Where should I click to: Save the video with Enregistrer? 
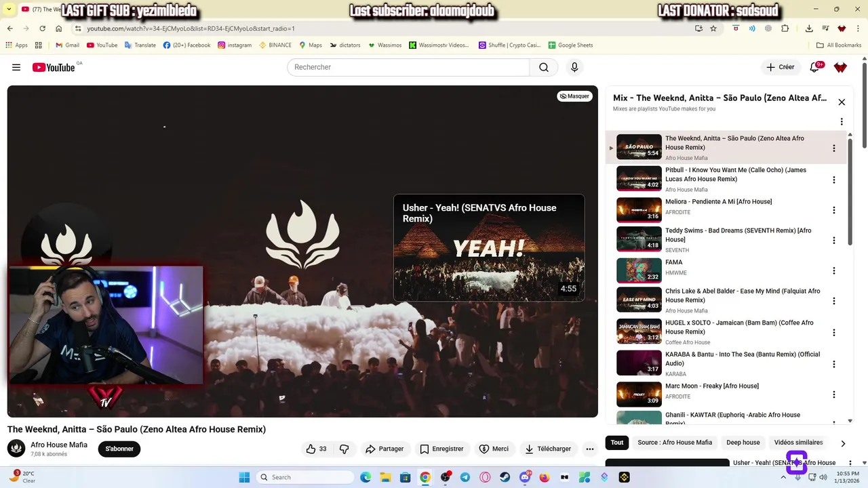tap(441, 449)
